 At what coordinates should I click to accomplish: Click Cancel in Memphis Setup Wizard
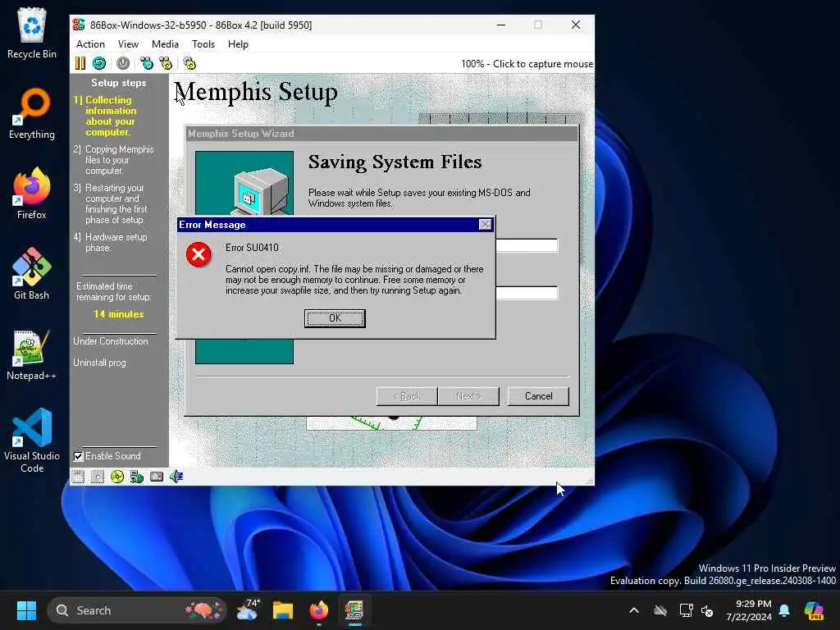538,396
